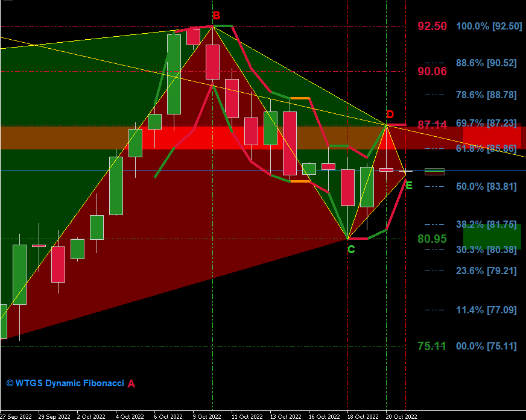The width and height of the screenshot is (526, 420).
Task: Click the 27 Sep 2022 date label
Action: [16, 416]
